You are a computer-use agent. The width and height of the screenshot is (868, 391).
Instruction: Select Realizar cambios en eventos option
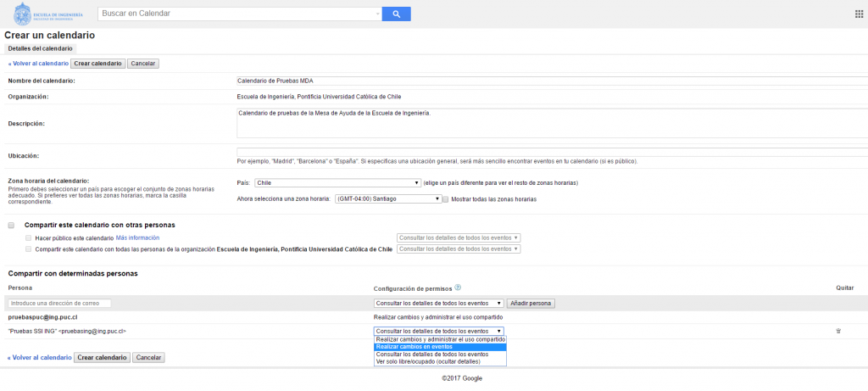pos(440,347)
